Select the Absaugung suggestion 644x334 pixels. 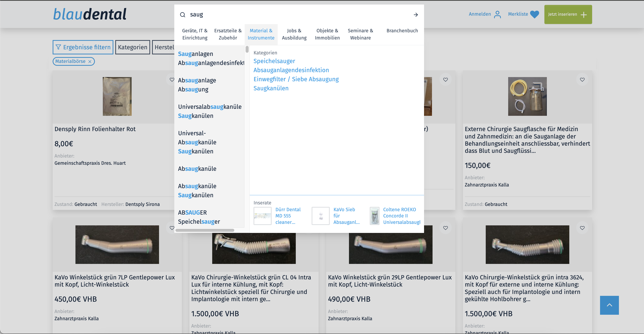(x=193, y=89)
